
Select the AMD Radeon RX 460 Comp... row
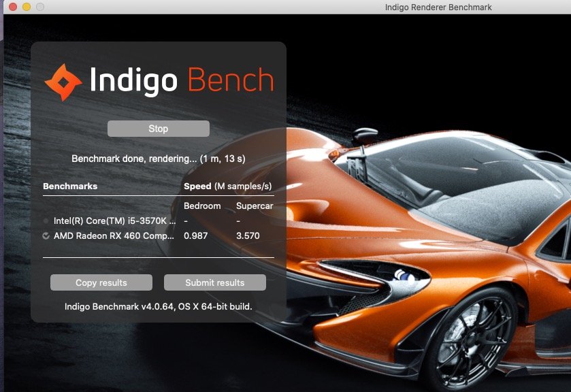pyautogui.click(x=158, y=236)
